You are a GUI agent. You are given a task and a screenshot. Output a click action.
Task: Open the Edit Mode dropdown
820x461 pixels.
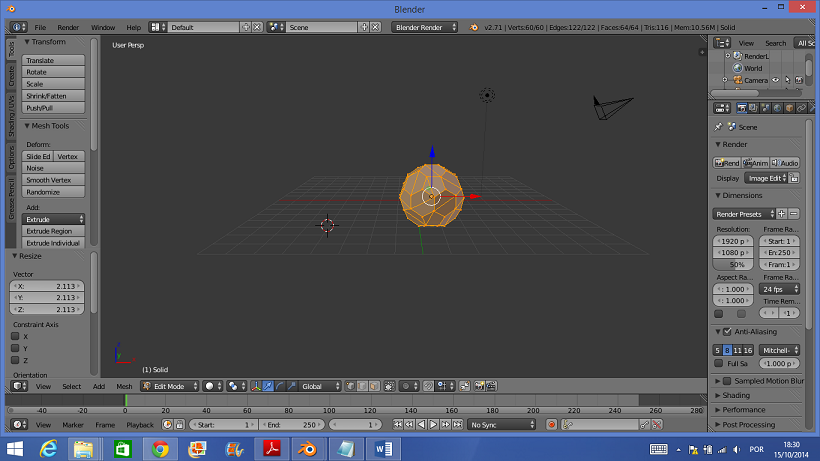coord(170,386)
